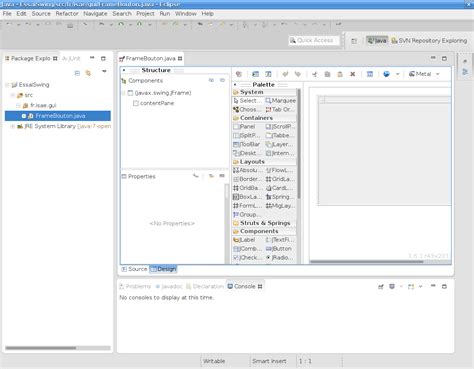Pick the JComboBox palette component
Image resolution: width=474 pixels, height=369 pixels.
(x=247, y=249)
